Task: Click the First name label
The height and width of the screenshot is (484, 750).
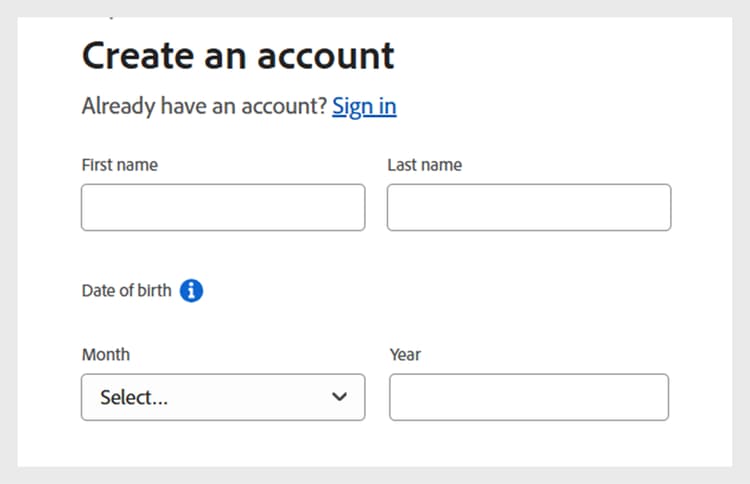Action: (x=119, y=165)
